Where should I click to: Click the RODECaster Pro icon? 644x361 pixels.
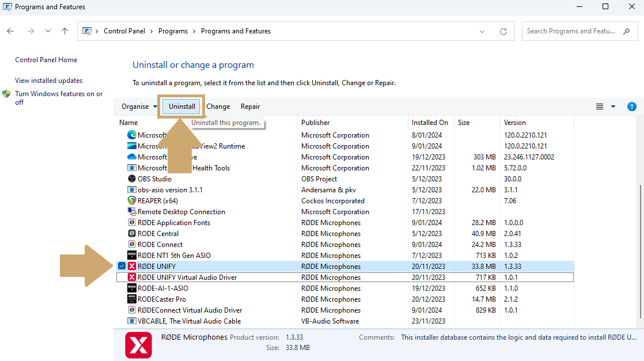[131, 299]
